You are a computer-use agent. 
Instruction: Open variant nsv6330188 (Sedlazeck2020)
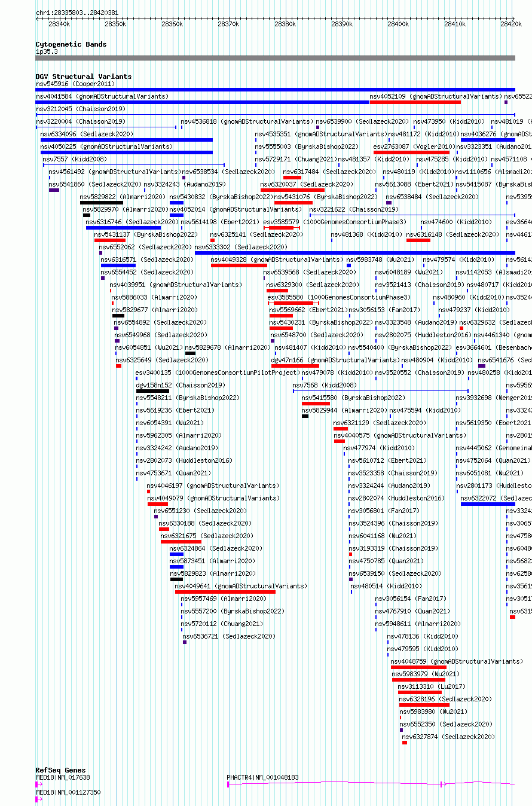coord(205,523)
